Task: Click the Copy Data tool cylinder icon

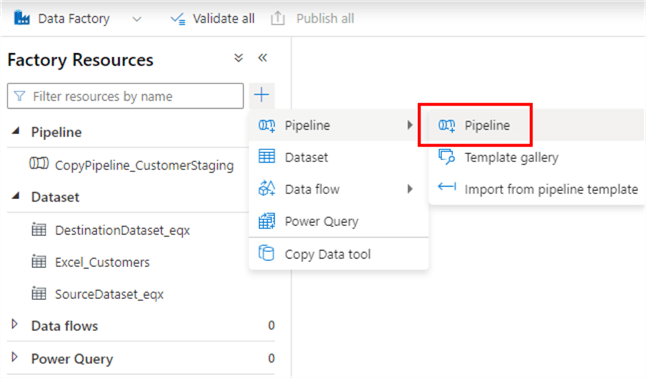Action: pos(266,253)
